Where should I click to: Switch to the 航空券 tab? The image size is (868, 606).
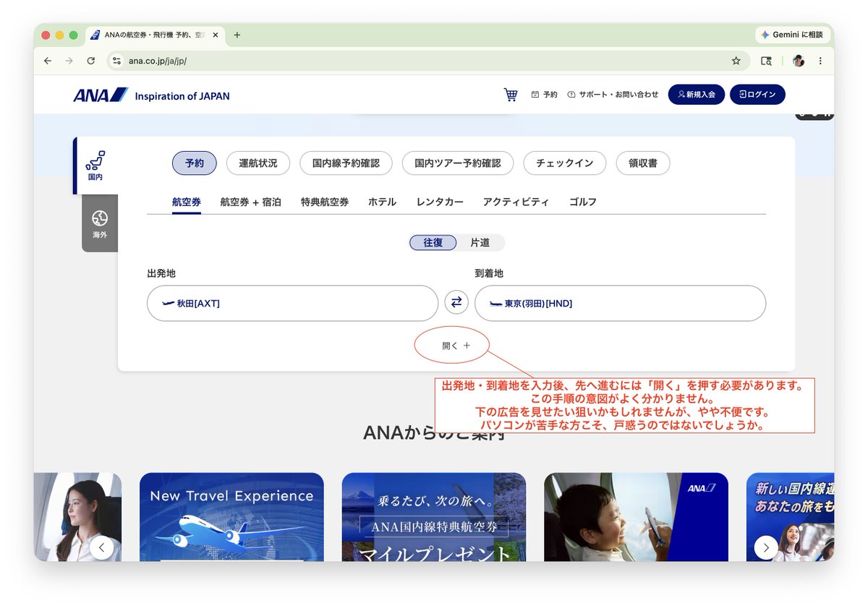(187, 202)
